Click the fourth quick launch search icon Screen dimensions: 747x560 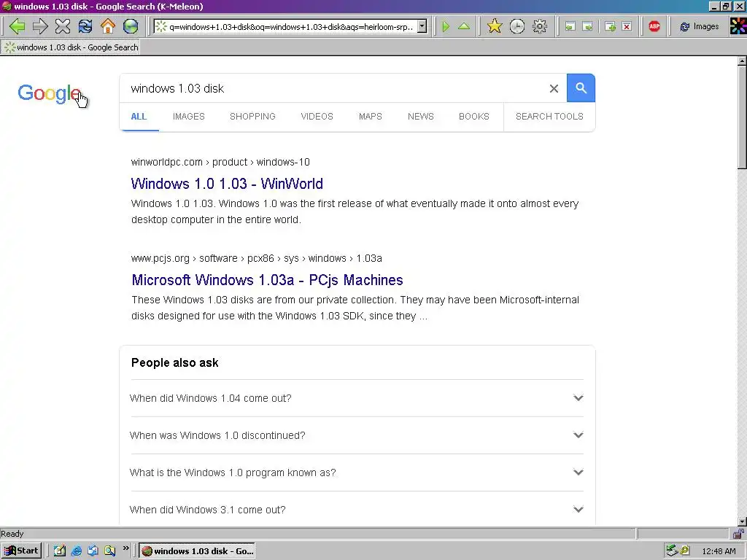[109, 551]
